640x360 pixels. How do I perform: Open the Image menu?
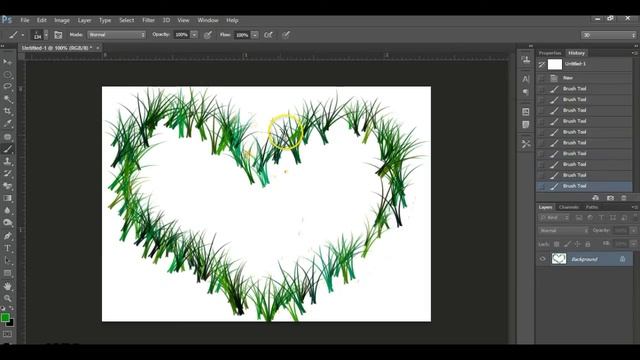pyautogui.click(x=62, y=20)
